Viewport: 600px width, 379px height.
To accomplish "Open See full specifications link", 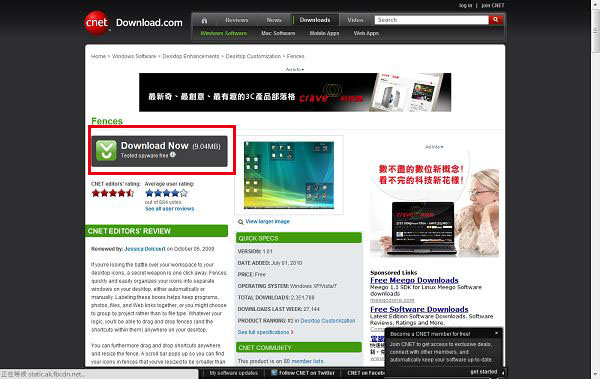I will point(266,332).
